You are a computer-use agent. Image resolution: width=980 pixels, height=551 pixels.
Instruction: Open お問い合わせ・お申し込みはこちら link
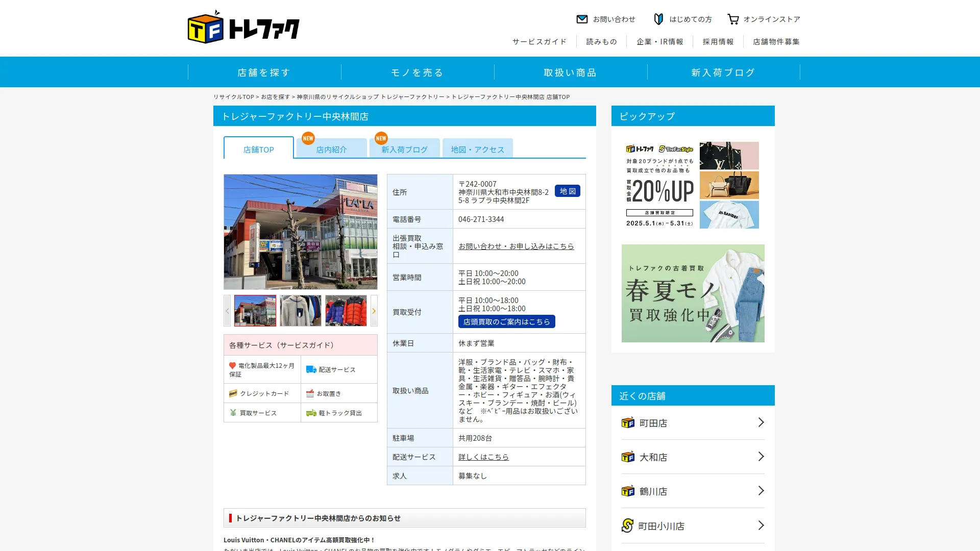(516, 246)
